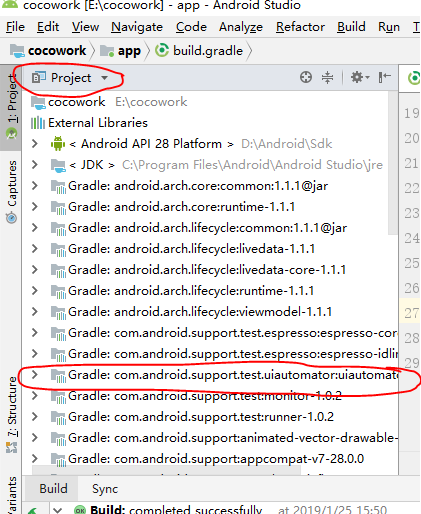Image resolution: width=421 pixels, height=514 pixels.
Task: Expand appcompat-v7-28.0.0 library node
Action: point(34,459)
